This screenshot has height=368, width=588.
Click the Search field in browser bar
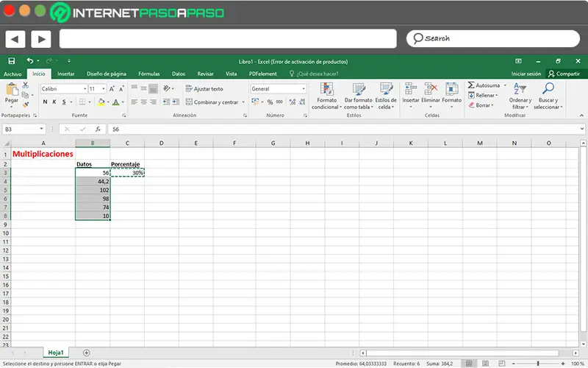coord(492,38)
